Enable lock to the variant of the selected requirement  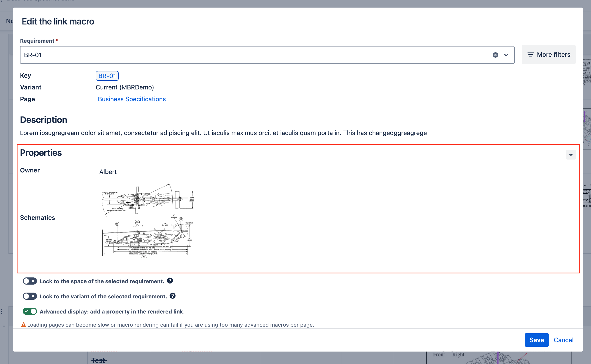click(30, 296)
